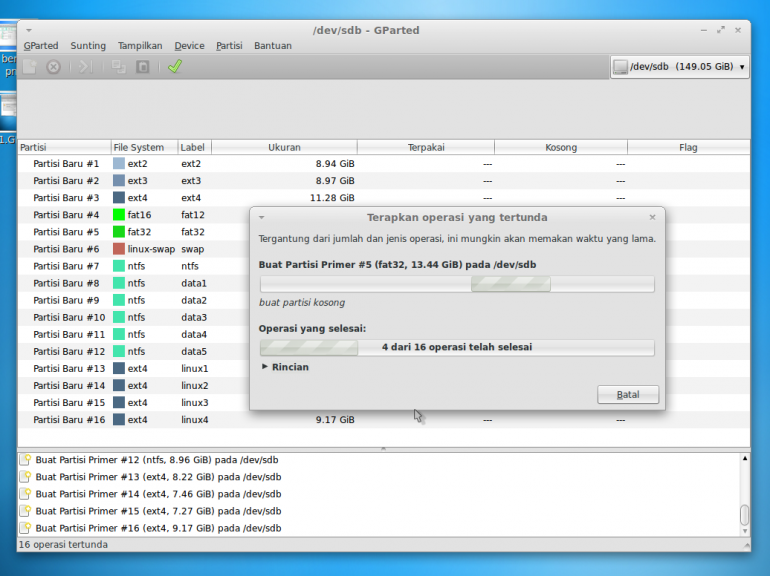
Task: Apply all operations with green checkmark
Action: (x=175, y=66)
